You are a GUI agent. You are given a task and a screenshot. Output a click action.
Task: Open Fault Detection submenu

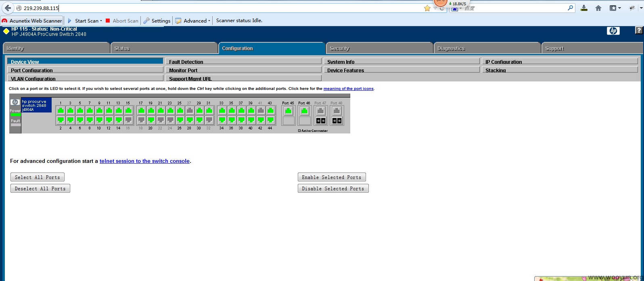[x=243, y=61]
